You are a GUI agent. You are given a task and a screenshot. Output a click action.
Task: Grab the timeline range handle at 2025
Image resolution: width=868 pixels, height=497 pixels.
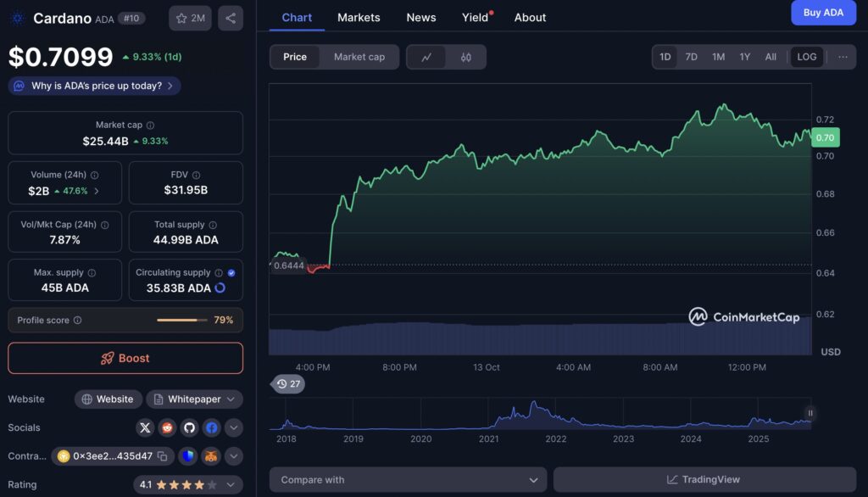[810, 413]
